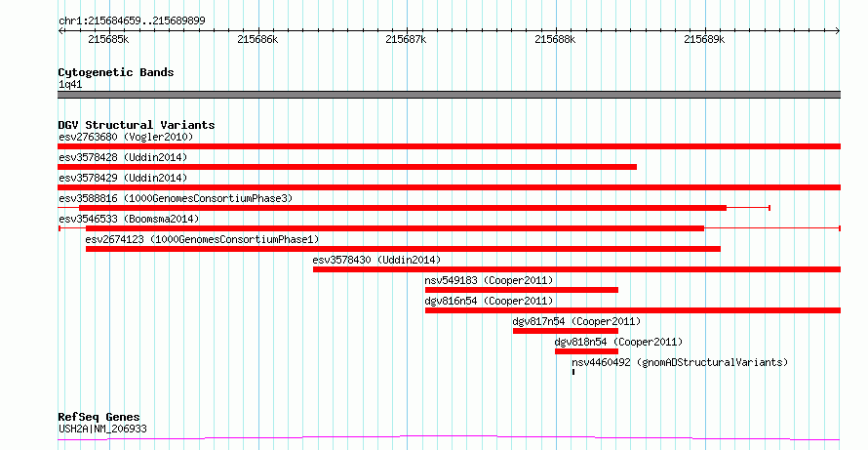This screenshot has height=450, width=868.
Task: Click the esv3578428 red variant bar
Action: 347,167
